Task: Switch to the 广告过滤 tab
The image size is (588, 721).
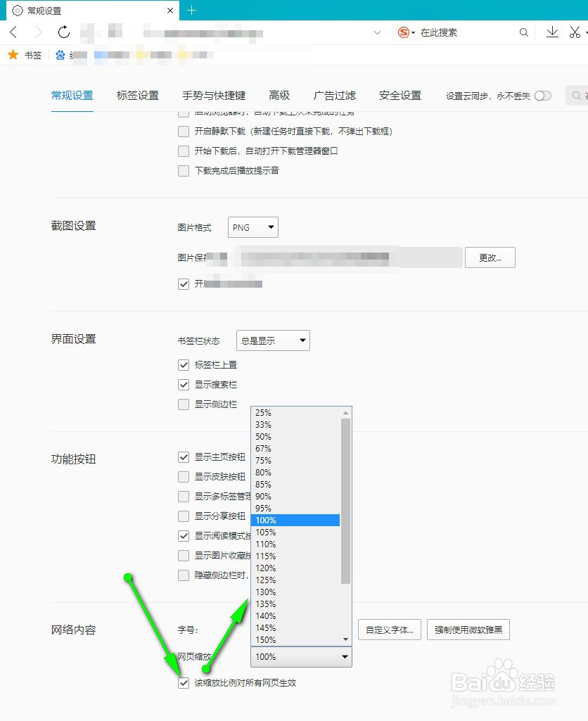Action: [x=334, y=96]
